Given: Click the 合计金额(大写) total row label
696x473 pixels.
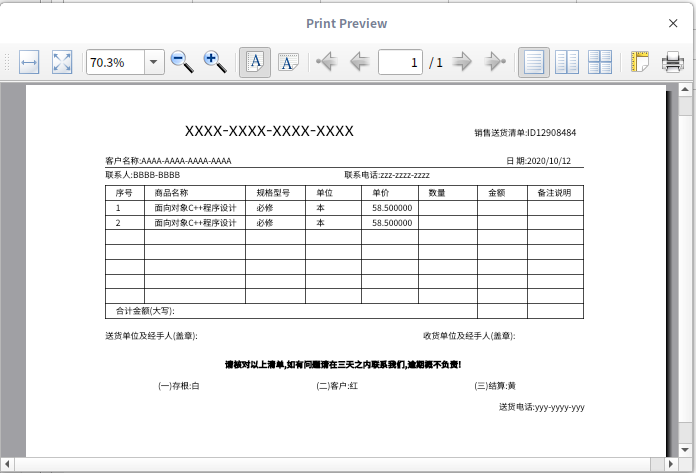Looking at the screenshot, I should [x=145, y=311].
